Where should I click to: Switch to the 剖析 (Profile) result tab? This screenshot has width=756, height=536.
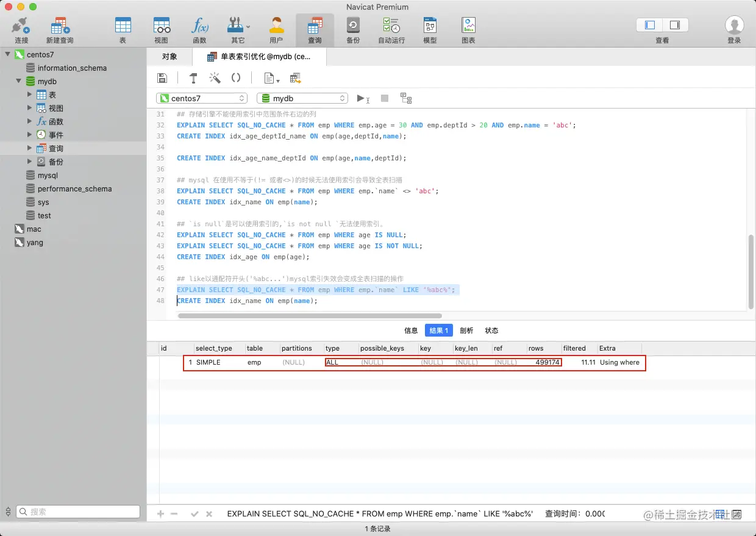(466, 331)
